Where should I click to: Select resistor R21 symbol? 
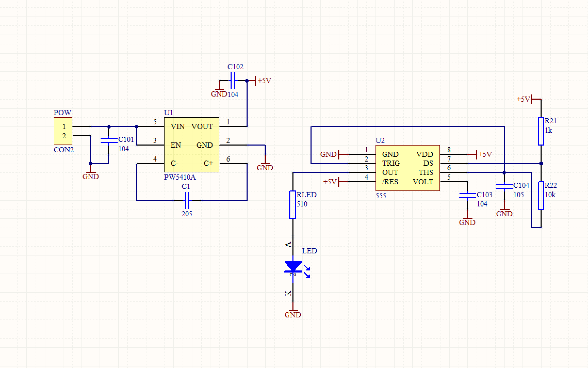point(541,131)
